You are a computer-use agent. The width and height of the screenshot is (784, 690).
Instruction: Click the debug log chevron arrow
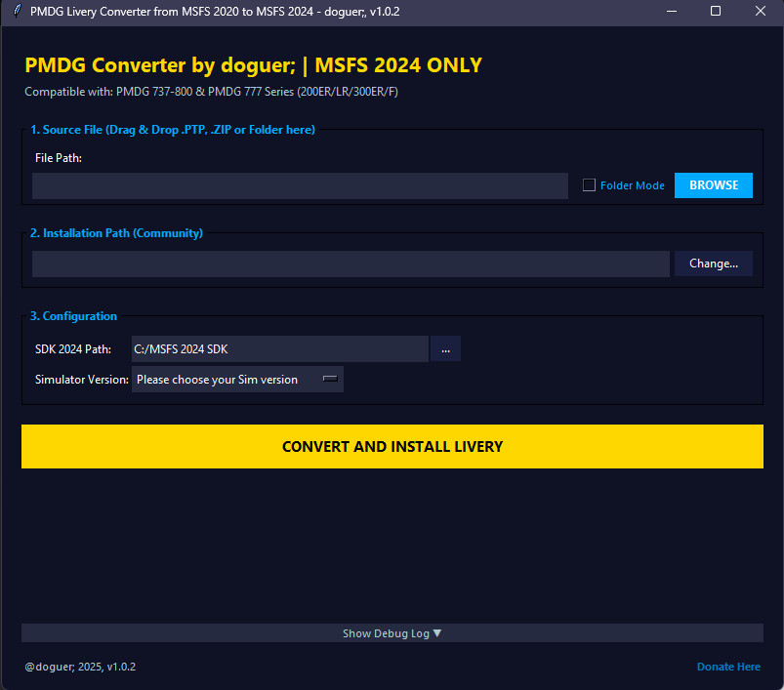click(x=436, y=632)
